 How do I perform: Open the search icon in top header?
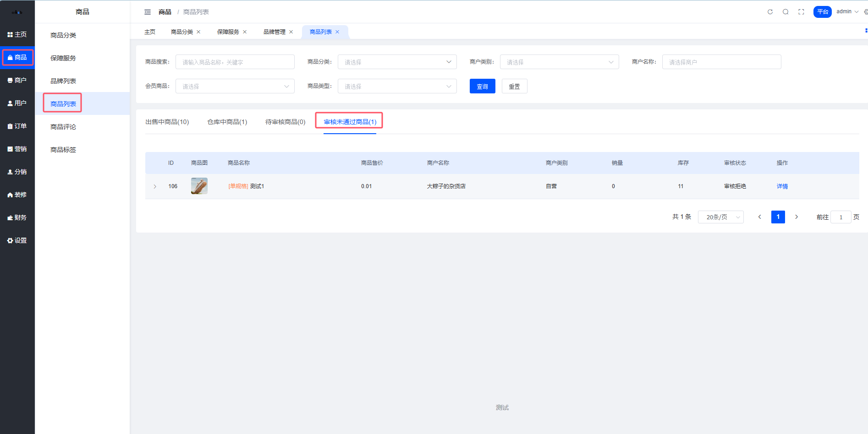point(786,12)
